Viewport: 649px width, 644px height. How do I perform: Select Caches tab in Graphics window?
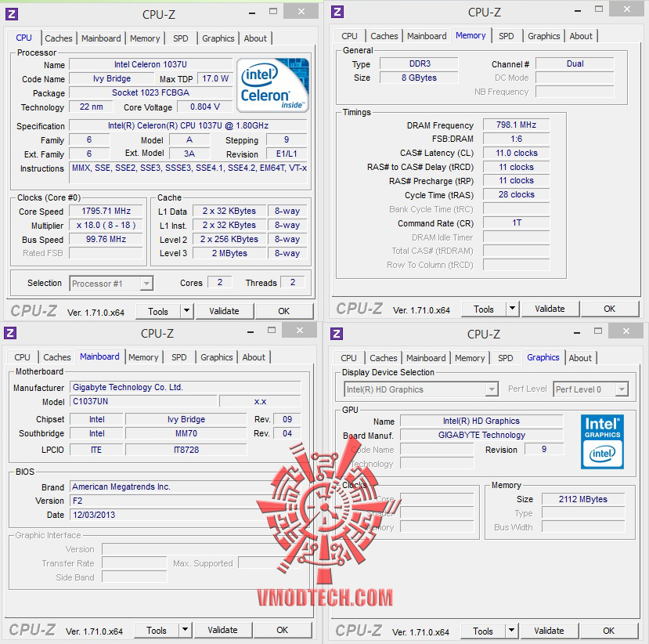pos(384,358)
